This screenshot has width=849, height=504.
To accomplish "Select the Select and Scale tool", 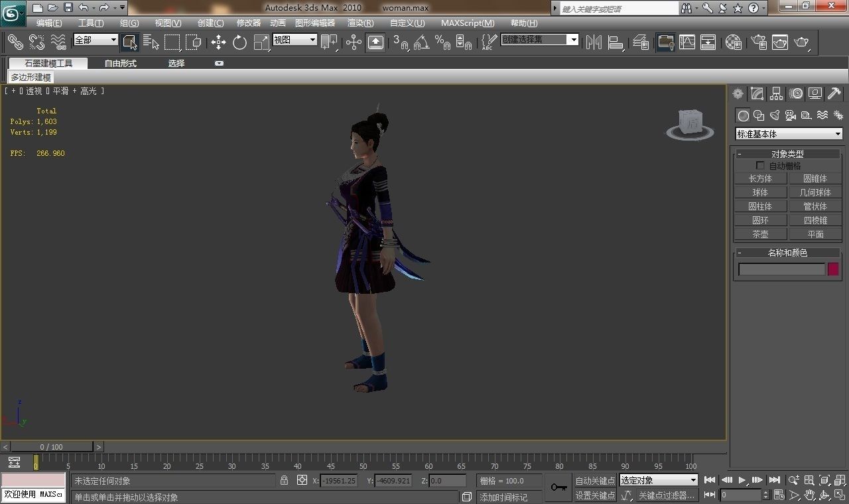I will tap(261, 42).
